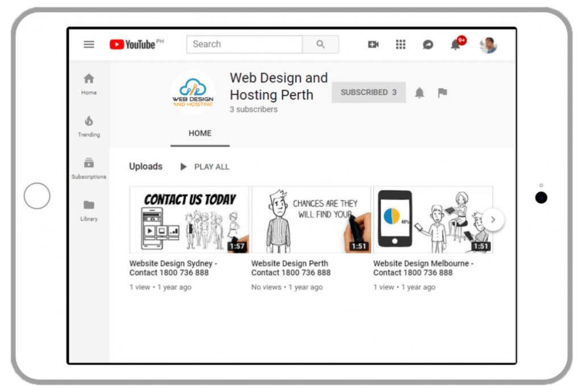Click the Play All triangle icon
Screen dimensions: 582x392
pyautogui.click(x=184, y=167)
